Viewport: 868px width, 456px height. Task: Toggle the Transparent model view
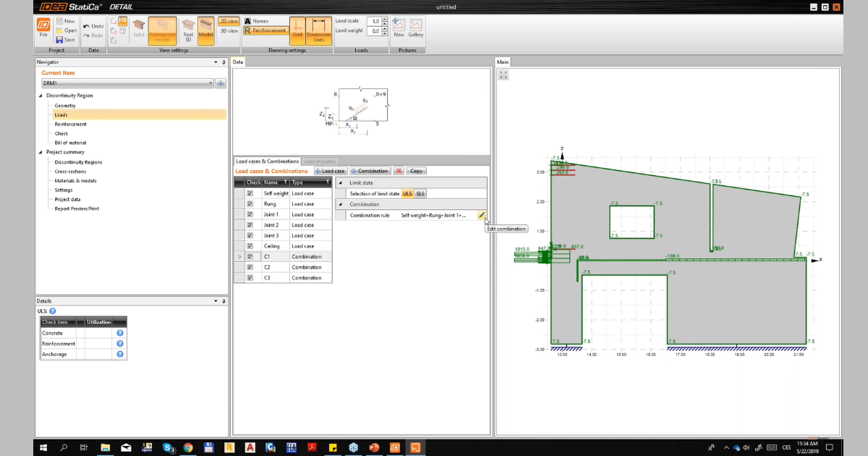161,32
